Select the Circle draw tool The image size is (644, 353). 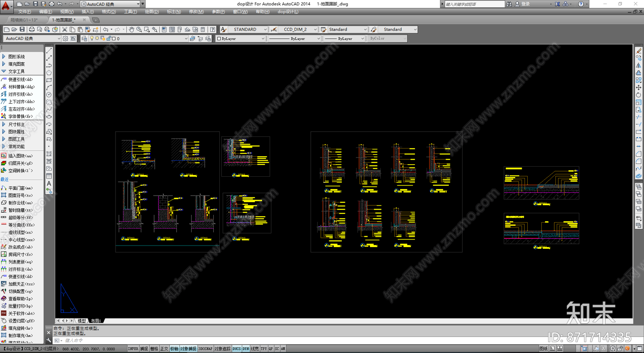coord(49,95)
